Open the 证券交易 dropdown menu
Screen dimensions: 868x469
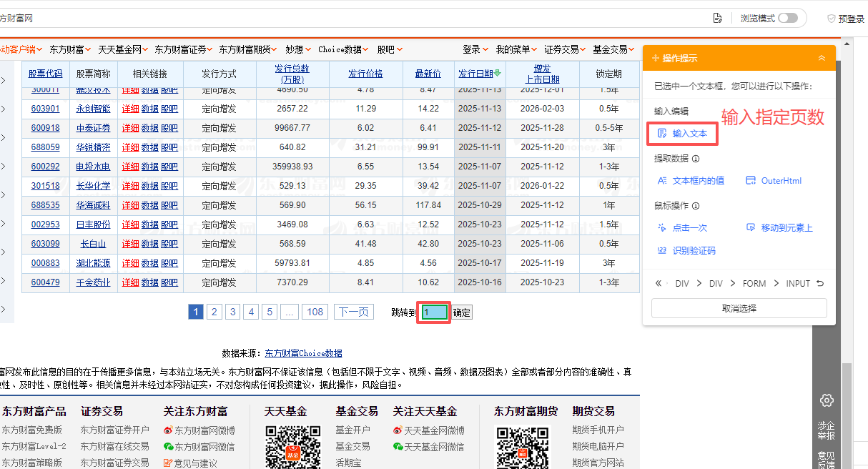[566, 49]
